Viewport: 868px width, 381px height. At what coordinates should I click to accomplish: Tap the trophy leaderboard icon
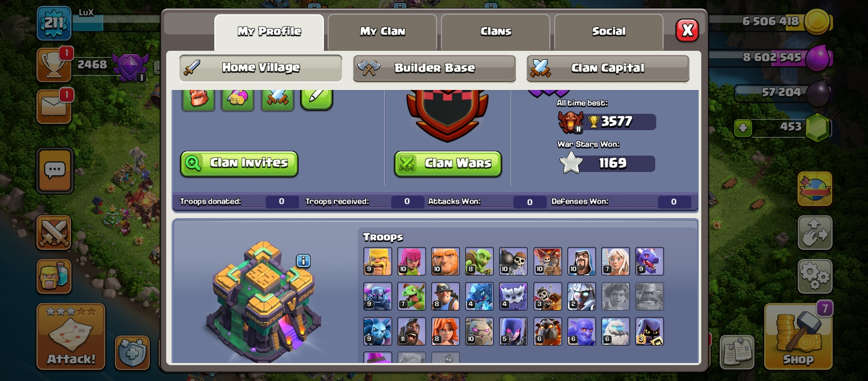coord(54,65)
